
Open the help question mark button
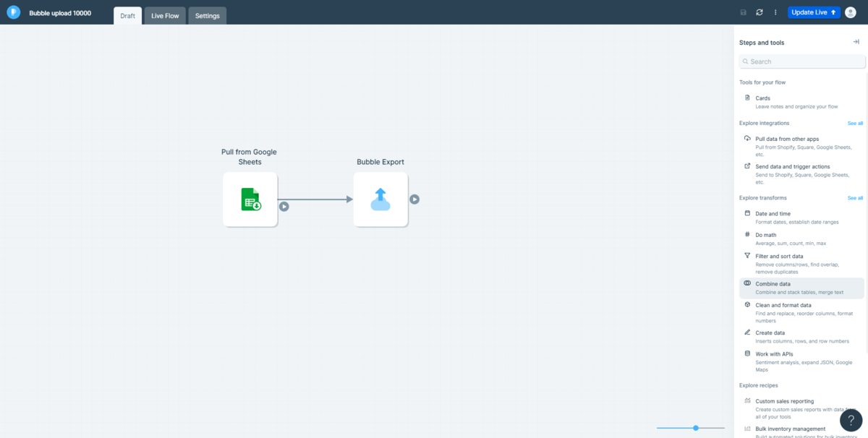(x=851, y=420)
